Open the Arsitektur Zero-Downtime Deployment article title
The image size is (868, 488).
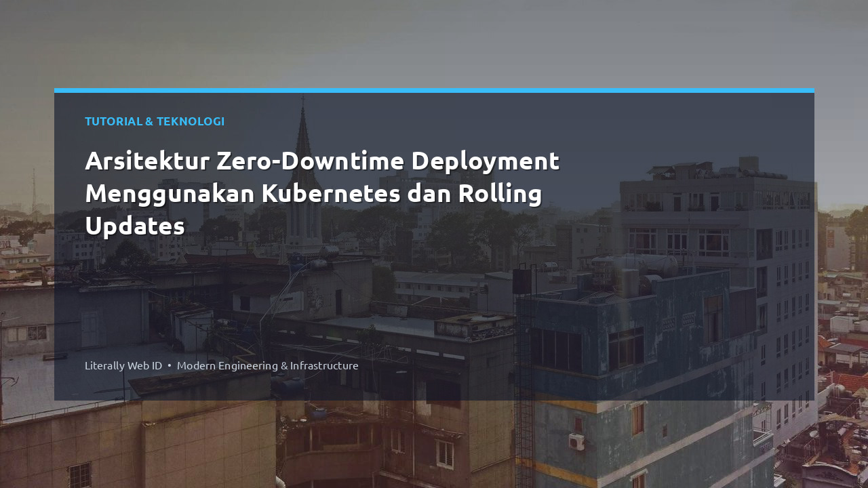tap(322, 193)
